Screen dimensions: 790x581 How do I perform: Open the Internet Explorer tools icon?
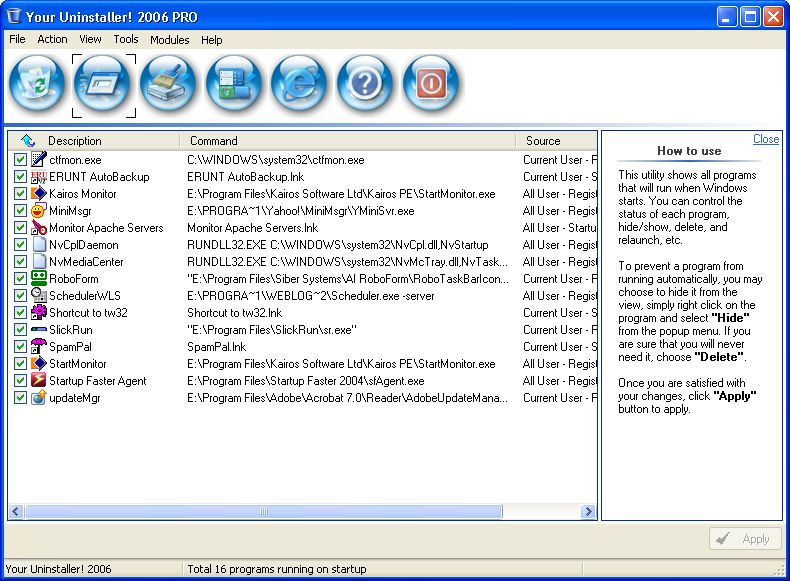coord(299,83)
